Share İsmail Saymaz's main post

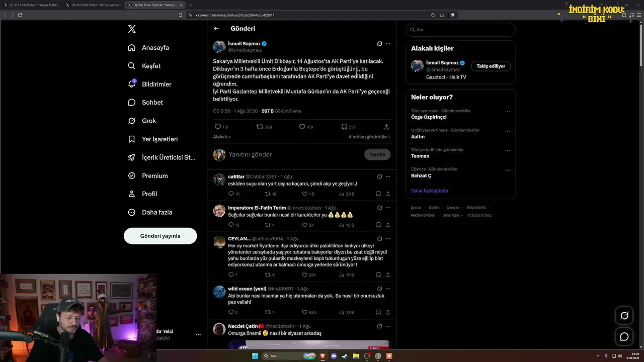coord(386,127)
